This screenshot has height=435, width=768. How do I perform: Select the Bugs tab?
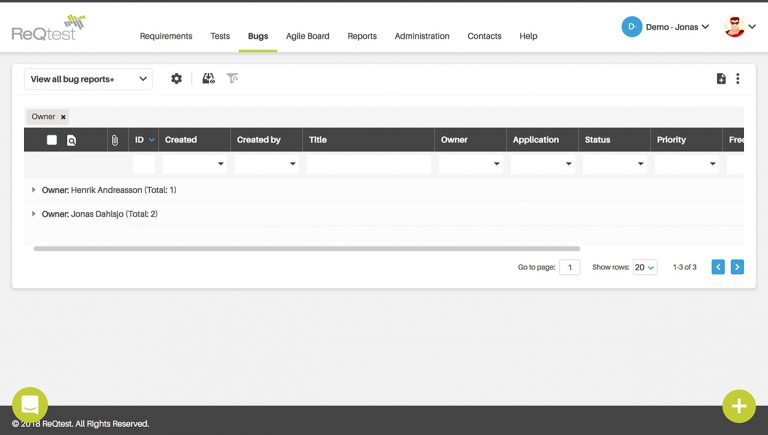[x=258, y=36]
